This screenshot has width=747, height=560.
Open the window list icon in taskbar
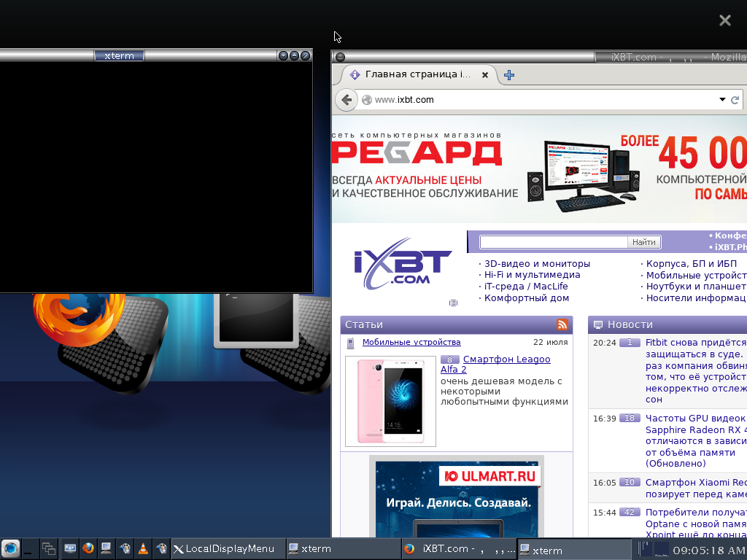pos(49,549)
